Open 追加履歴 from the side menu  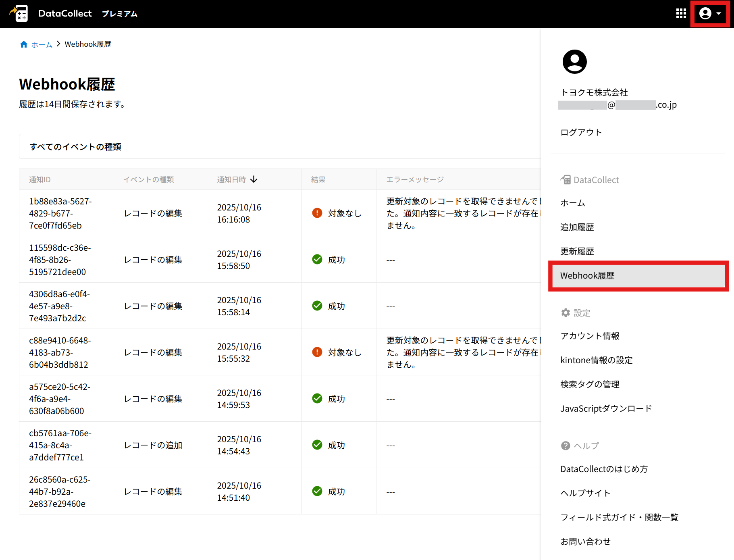pyautogui.click(x=577, y=227)
